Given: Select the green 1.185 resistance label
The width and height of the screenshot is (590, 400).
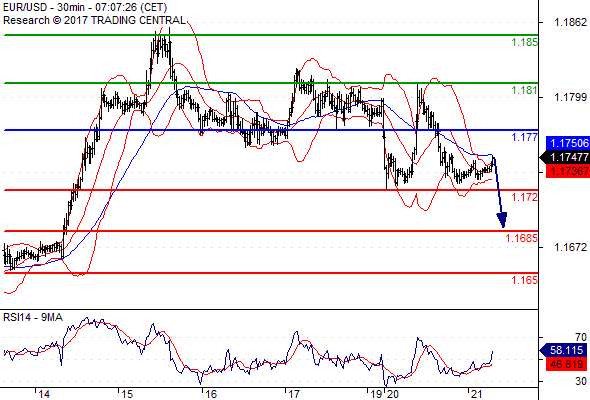Looking at the screenshot, I should pos(525,42).
